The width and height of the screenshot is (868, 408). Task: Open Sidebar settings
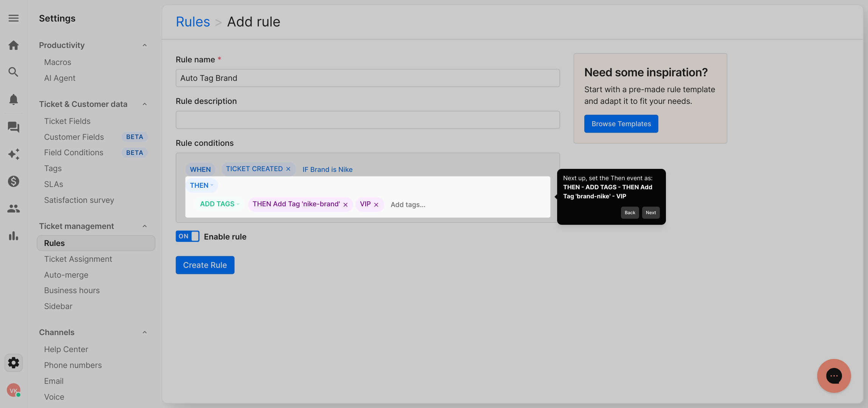pyautogui.click(x=58, y=306)
